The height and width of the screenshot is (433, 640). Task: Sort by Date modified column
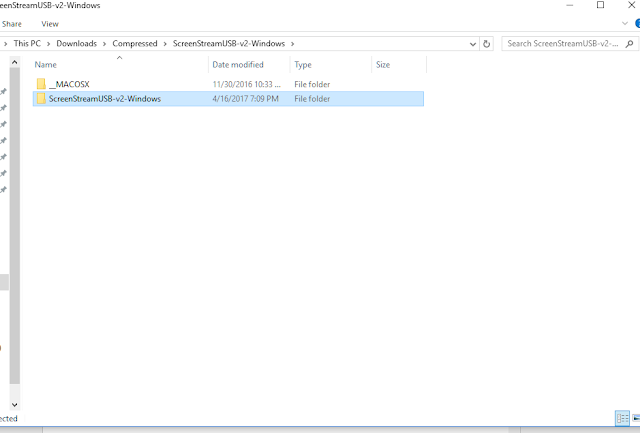coord(238,64)
